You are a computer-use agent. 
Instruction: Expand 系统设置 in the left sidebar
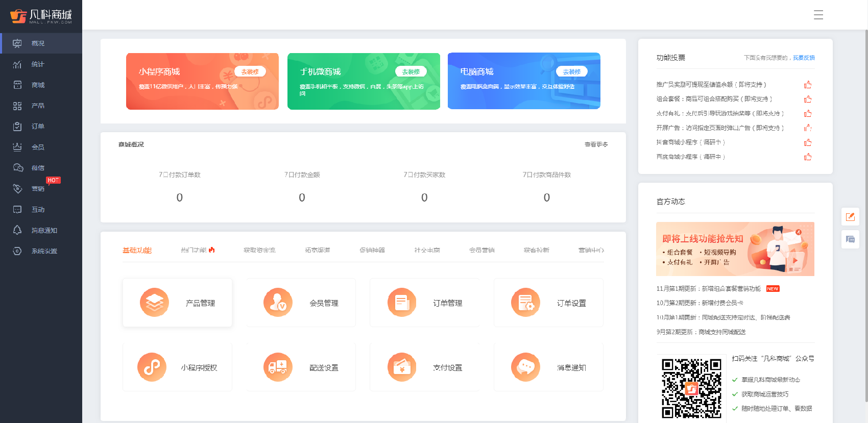[x=44, y=251]
